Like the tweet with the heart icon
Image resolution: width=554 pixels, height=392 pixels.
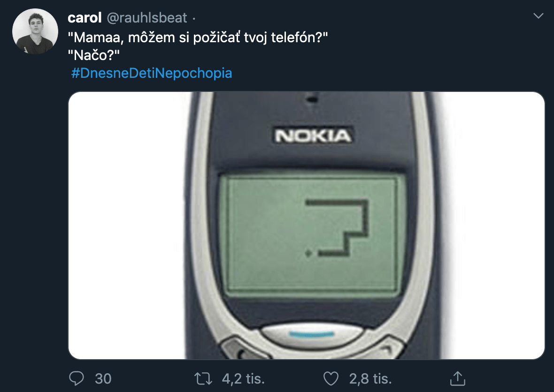coord(332,377)
